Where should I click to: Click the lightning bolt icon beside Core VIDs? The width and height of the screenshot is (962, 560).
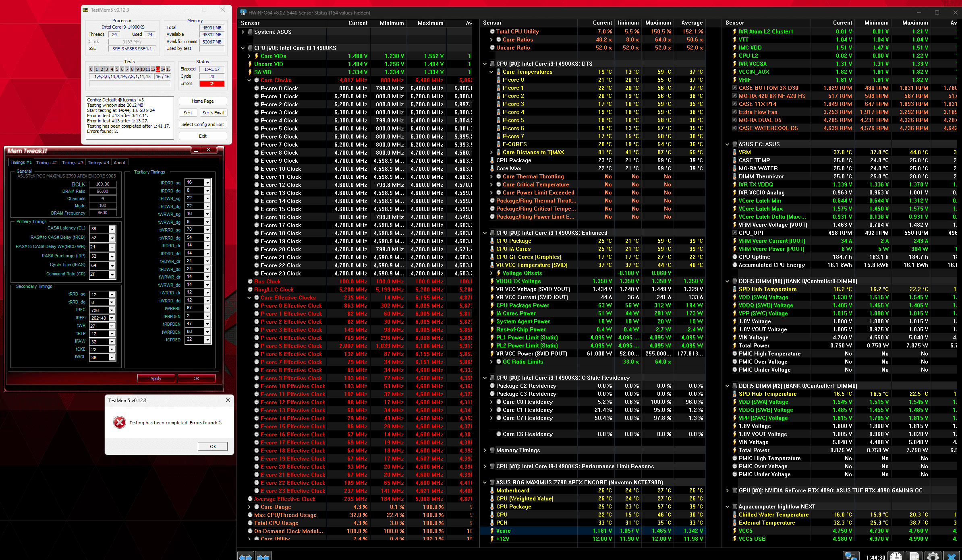coord(256,56)
